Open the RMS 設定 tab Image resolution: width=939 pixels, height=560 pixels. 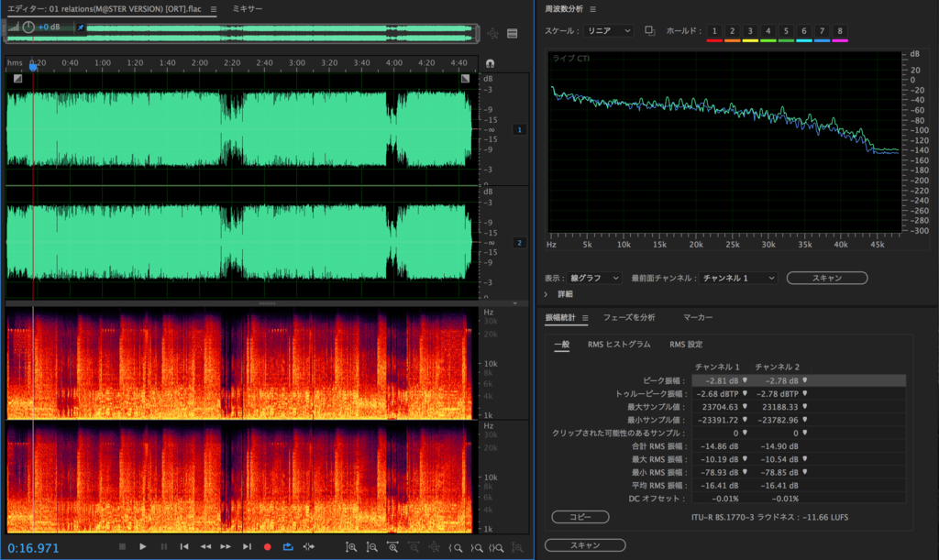tap(686, 345)
